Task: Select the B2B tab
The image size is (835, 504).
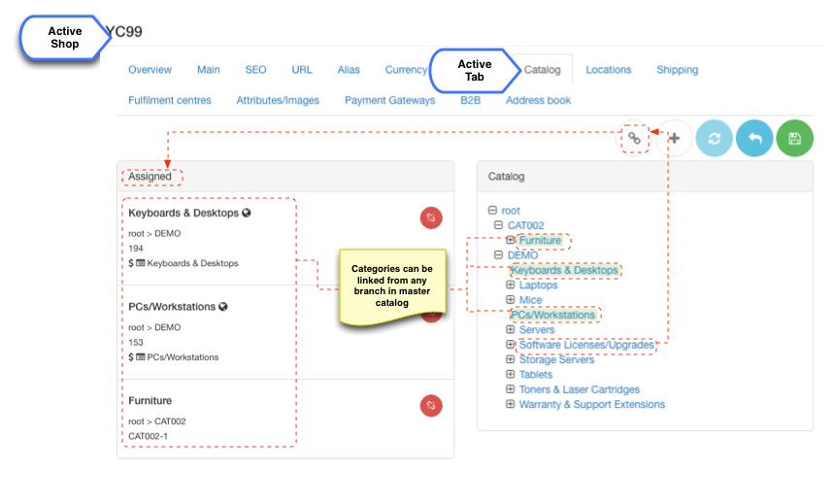Action: pyautogui.click(x=470, y=100)
